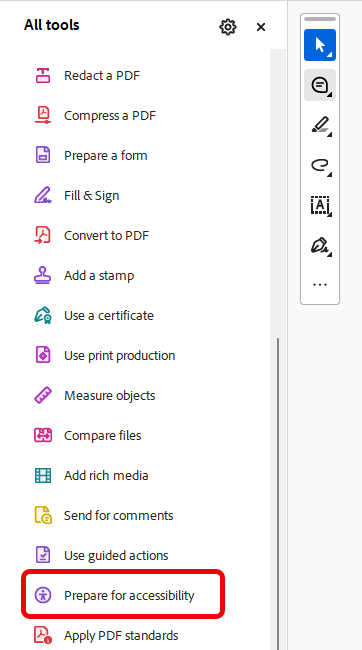Click the Prepare a form icon

pyautogui.click(x=43, y=155)
